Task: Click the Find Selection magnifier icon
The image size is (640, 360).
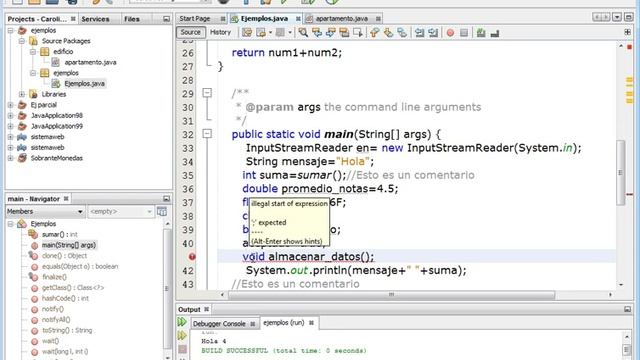Action: (x=303, y=33)
